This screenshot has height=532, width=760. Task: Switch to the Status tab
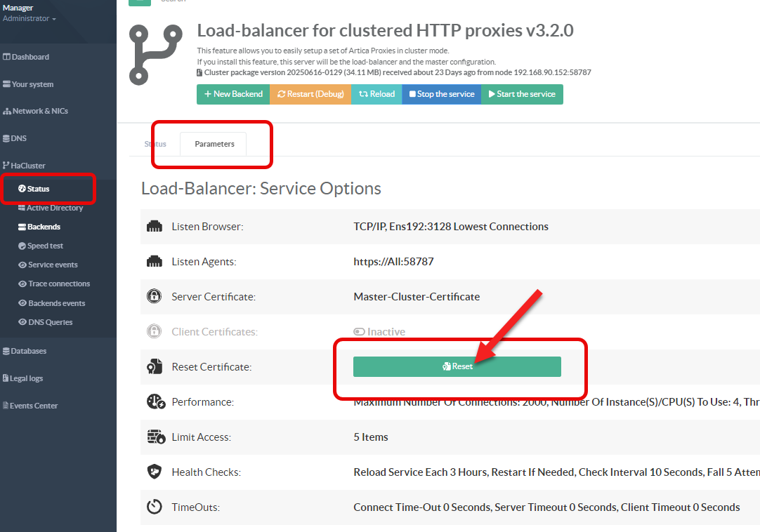(x=155, y=144)
